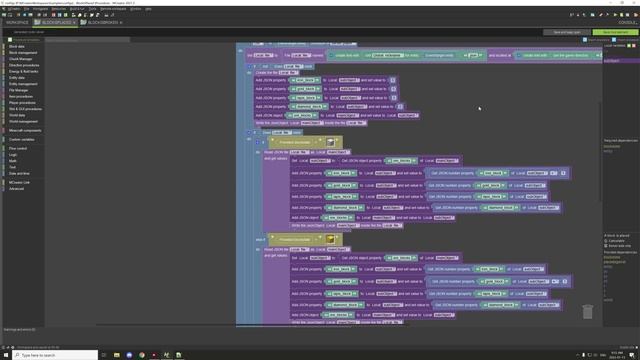Open the Logic blocks category
Viewport: 640px width, 360px height.
[x=13, y=155]
